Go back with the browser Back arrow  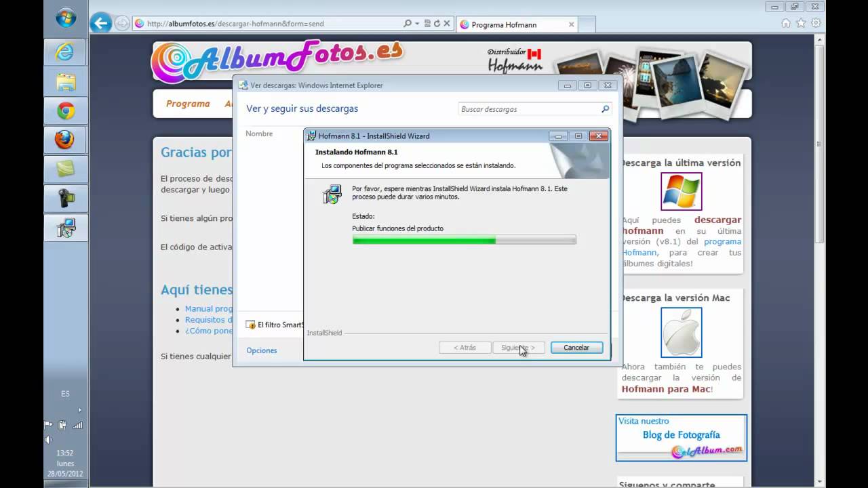100,24
